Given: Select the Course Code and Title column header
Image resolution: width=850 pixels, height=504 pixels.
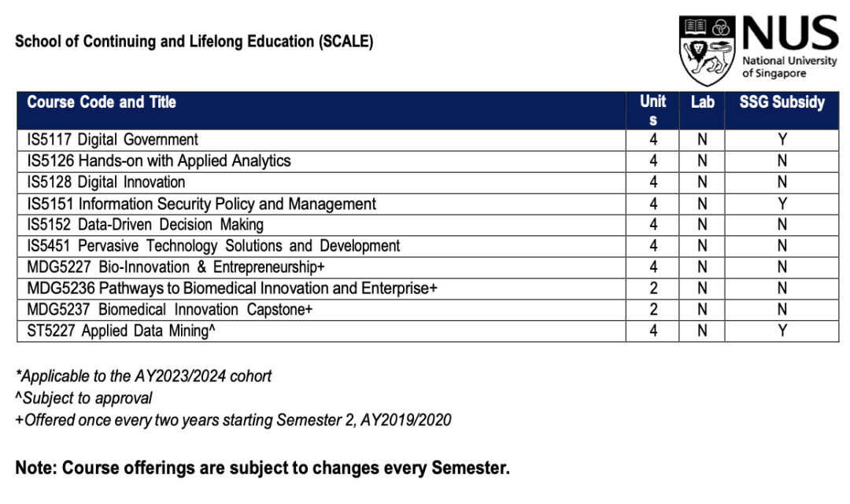Looking at the screenshot, I should 102,102.
